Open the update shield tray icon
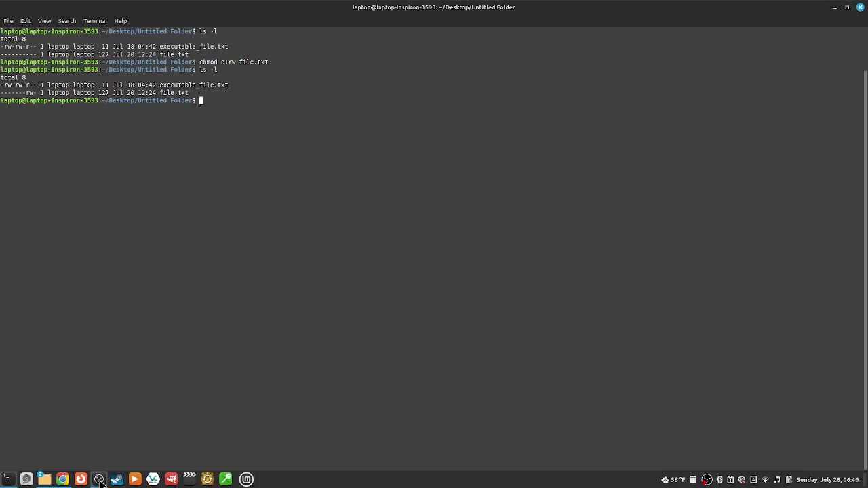 point(742,480)
